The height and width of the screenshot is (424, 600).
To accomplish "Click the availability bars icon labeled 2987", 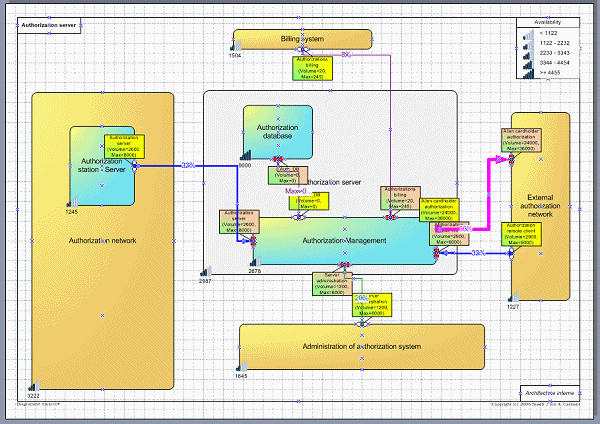I will point(205,272).
